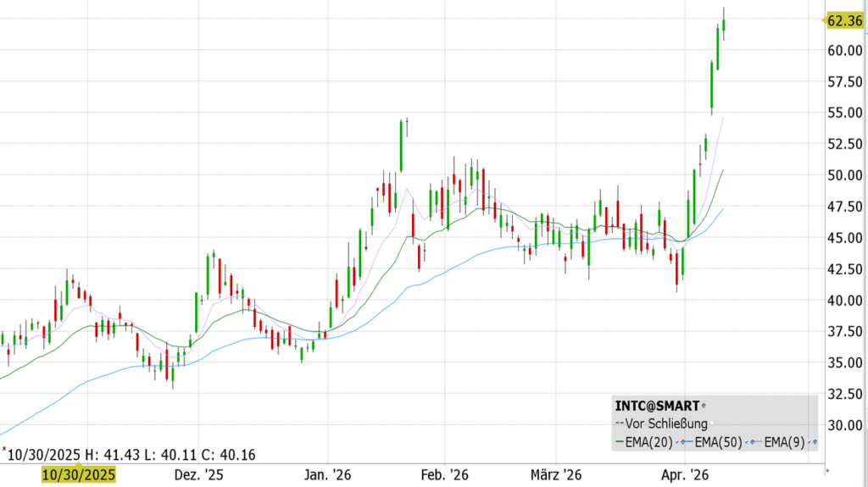Viewport: 868px width, 487px height.
Task: Click the highlighted 10/30/2025 date label
Action: (78, 476)
